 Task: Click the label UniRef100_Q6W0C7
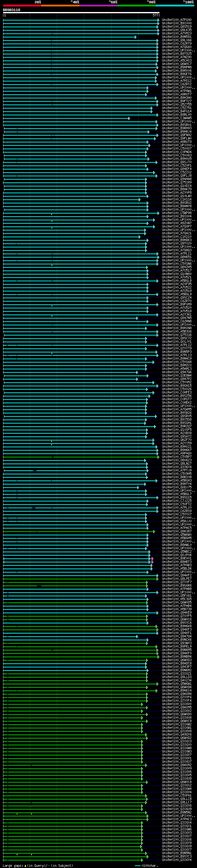(177, 64)
